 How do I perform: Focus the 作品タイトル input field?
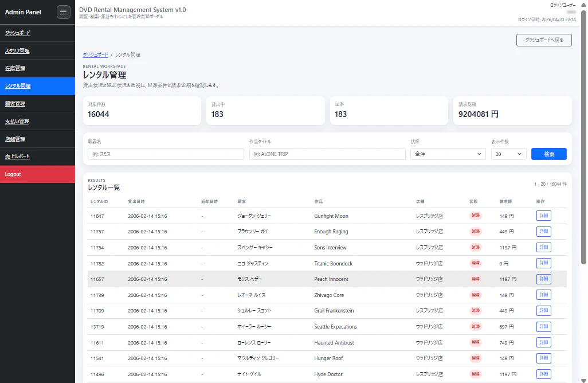[x=327, y=154]
